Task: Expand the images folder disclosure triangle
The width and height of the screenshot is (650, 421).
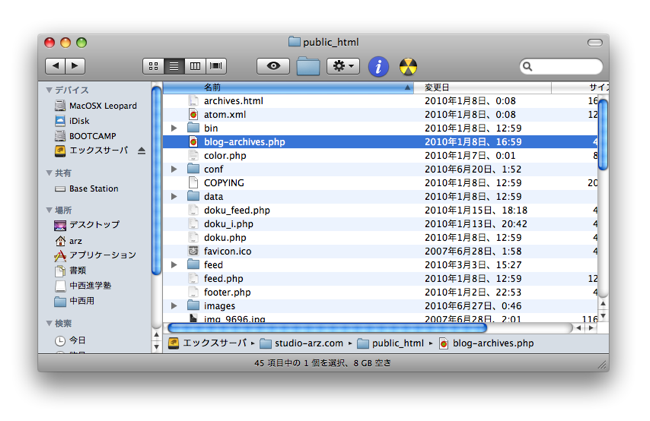Action: coord(174,306)
